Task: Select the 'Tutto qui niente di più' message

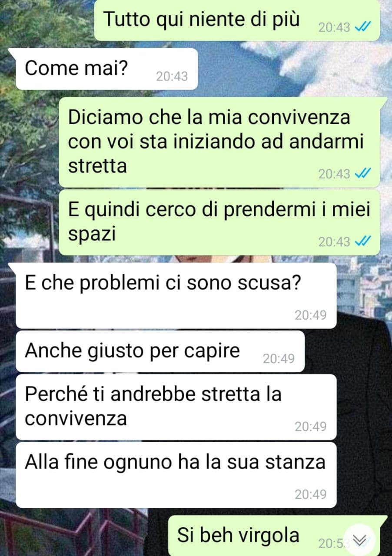Action: [237, 20]
